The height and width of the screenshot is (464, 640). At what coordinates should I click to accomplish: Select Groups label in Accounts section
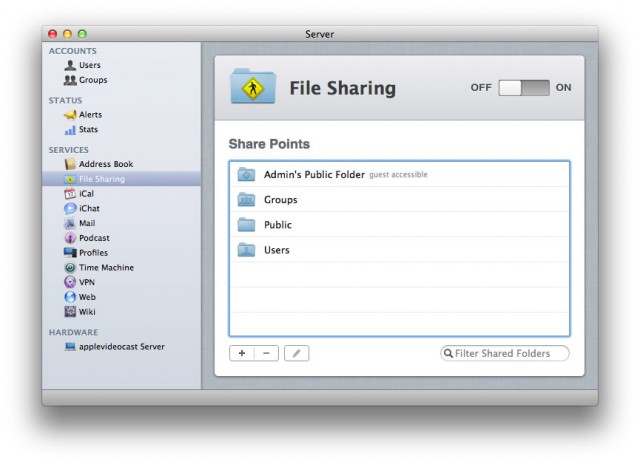coord(93,80)
